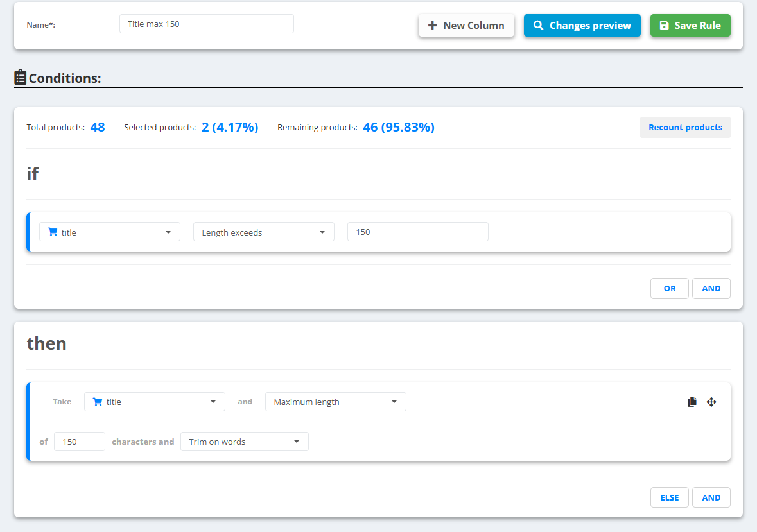Focus the condition value field showing 150
757x532 pixels.
(417, 232)
